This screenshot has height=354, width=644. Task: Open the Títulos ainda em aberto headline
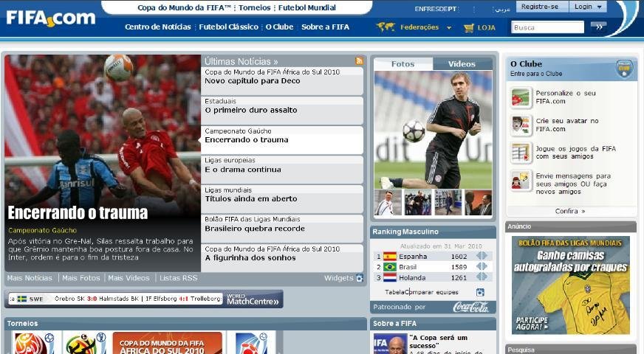[x=251, y=198]
